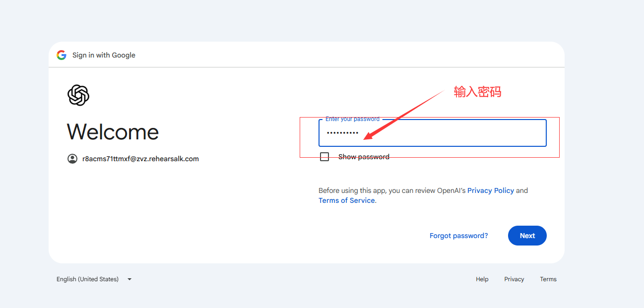This screenshot has height=308, width=644.
Task: Click the OpenAI knot logo
Action: (78, 95)
